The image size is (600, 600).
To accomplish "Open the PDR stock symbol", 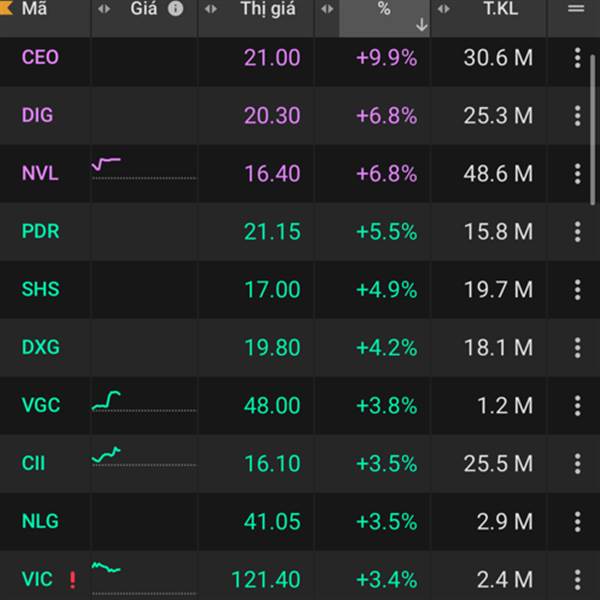I will pos(41,232).
